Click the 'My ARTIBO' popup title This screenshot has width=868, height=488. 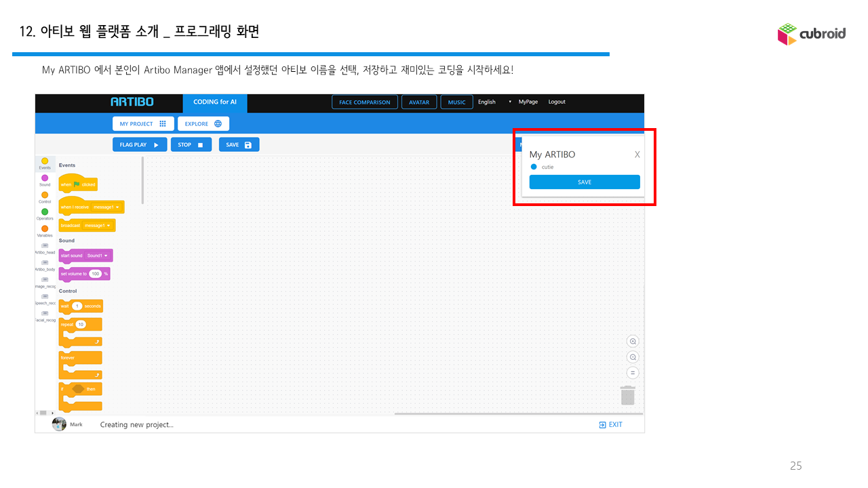[x=552, y=155]
